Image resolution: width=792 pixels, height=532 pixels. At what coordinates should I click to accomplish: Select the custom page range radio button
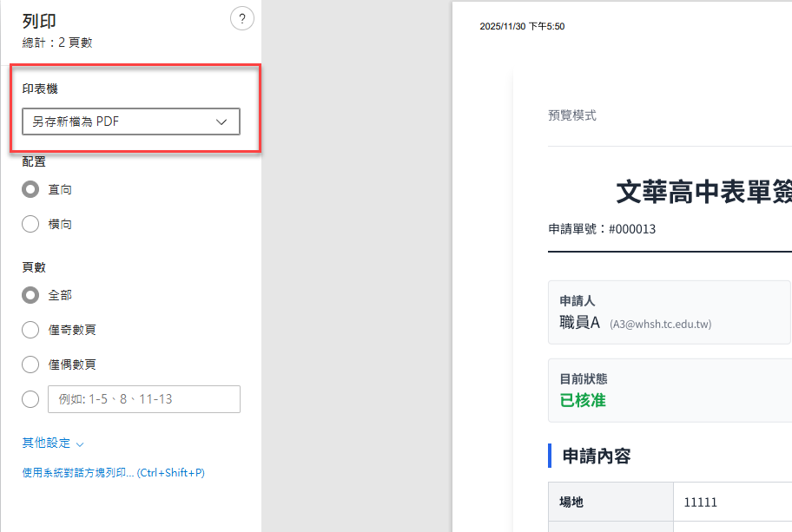click(x=30, y=399)
